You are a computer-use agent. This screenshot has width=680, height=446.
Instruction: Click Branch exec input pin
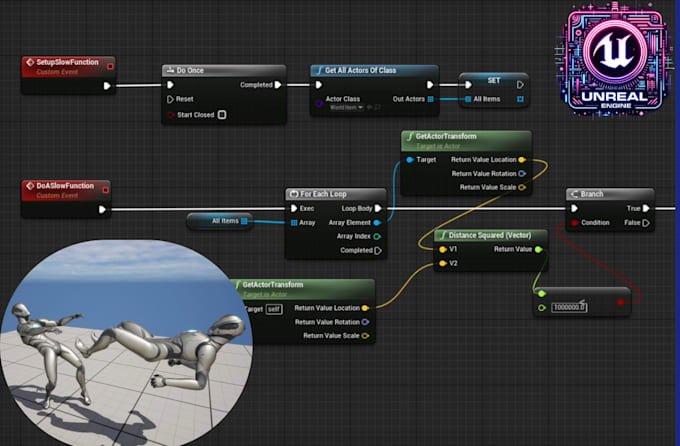pyautogui.click(x=574, y=208)
